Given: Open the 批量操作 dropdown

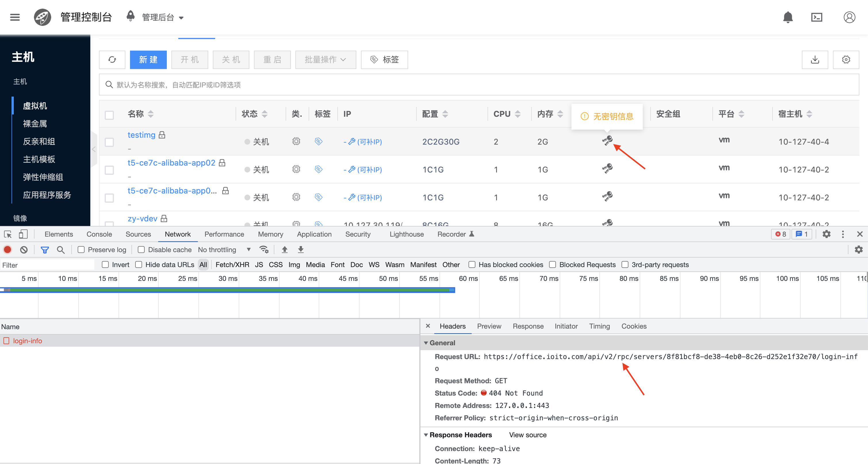Looking at the screenshot, I should coord(325,60).
